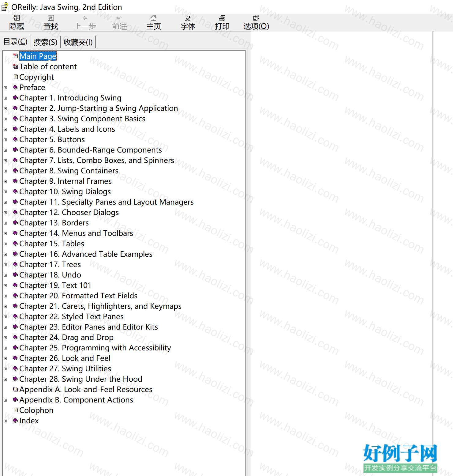Click the Chapter 1 book icon
Screen dimensions: 453x476
pyautogui.click(x=15, y=98)
